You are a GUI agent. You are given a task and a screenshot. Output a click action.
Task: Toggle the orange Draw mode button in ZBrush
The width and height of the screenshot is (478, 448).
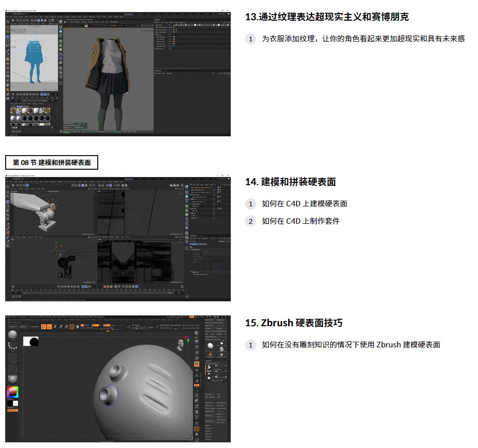tap(49, 327)
